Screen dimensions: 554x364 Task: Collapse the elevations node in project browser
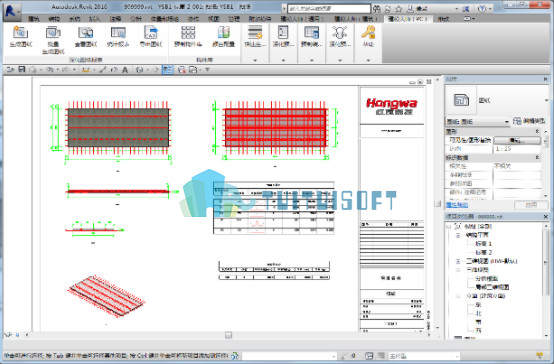[458, 296]
